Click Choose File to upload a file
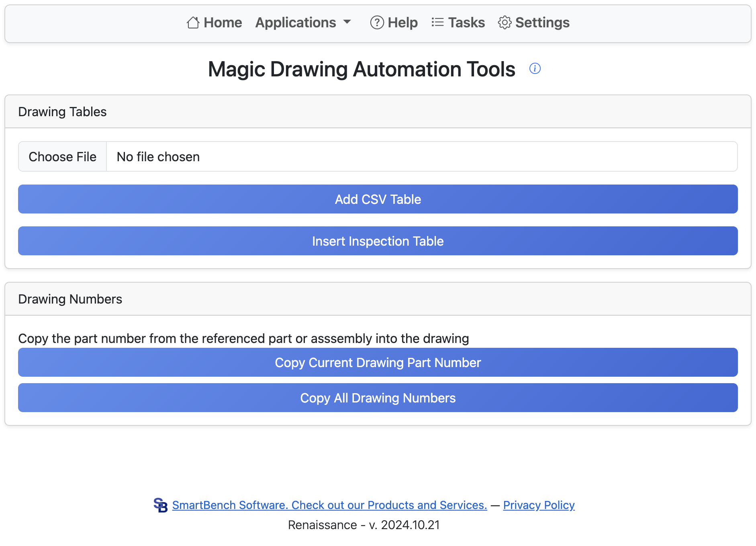The height and width of the screenshot is (546, 756). click(62, 156)
